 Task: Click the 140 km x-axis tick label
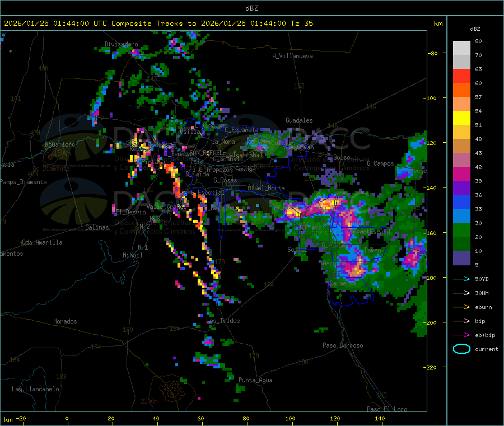pyautogui.click(x=380, y=418)
